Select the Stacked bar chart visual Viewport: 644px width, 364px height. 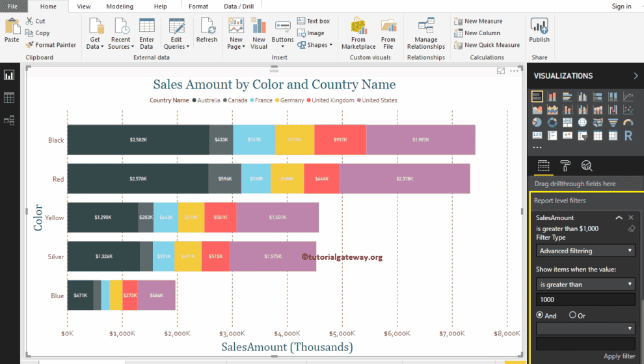point(537,96)
